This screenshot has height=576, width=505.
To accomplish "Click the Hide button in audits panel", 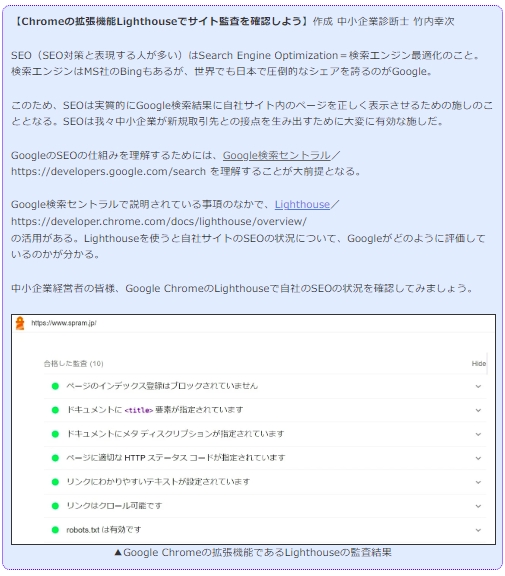I will coord(479,363).
